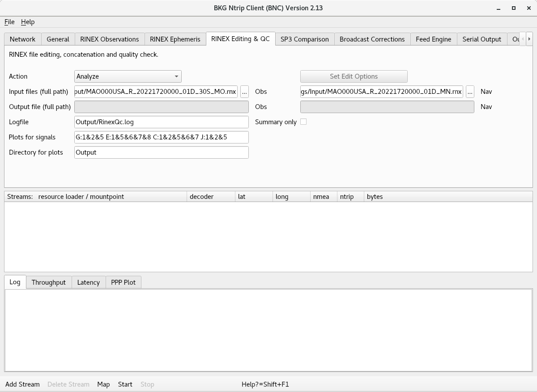Open the SP3 Comparison tab
537x392 pixels.
[304, 39]
